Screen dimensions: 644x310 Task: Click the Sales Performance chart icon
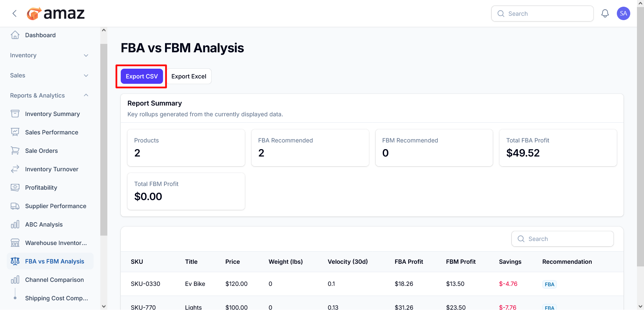click(15, 132)
